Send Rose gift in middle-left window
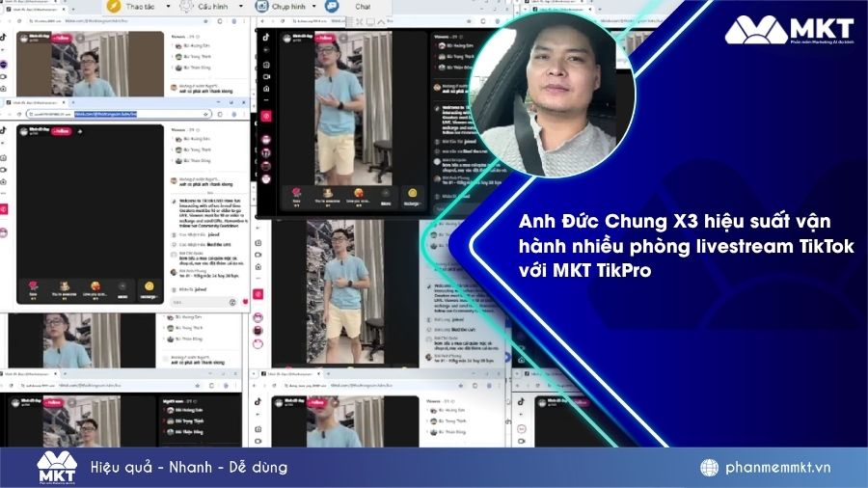Screen dimensions: 868x488 (x=33, y=288)
